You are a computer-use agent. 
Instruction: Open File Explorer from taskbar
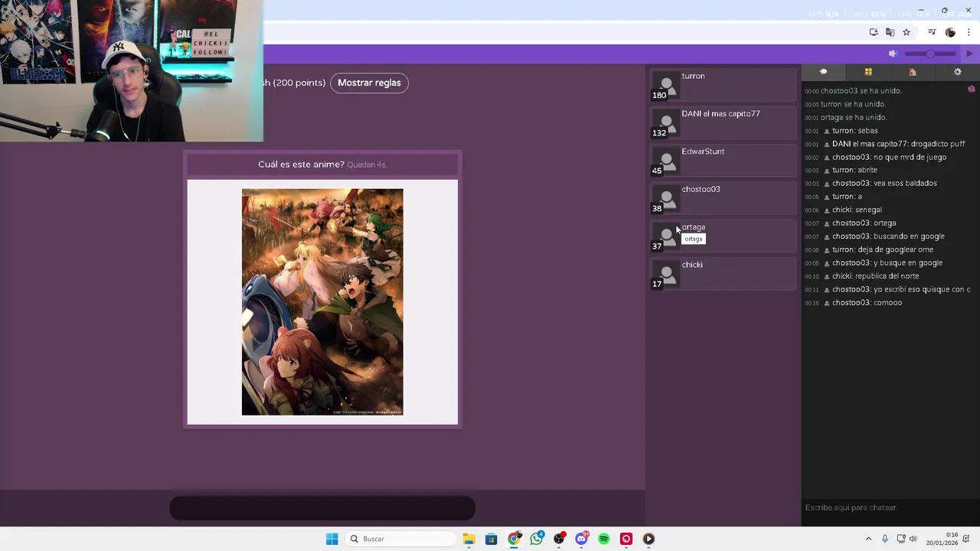coord(469,539)
